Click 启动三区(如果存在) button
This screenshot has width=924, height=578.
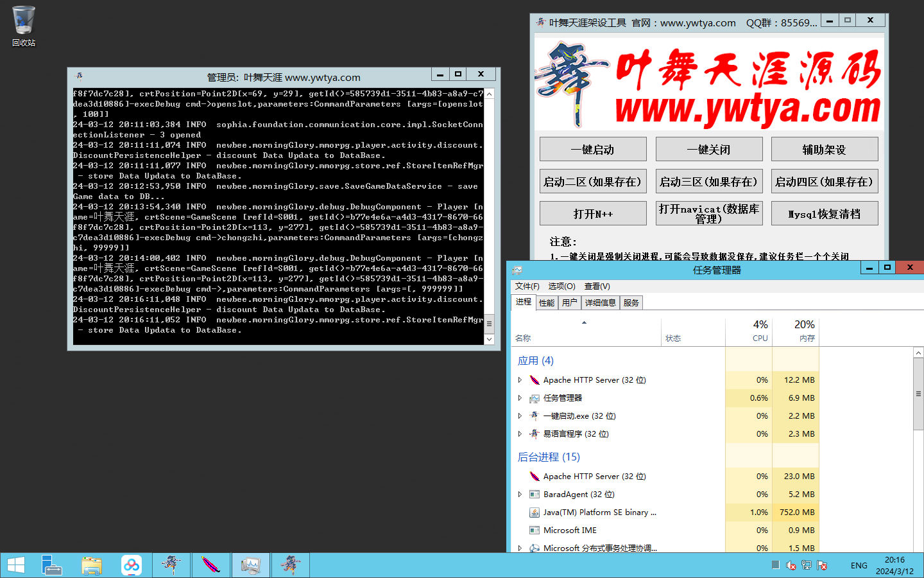(709, 181)
